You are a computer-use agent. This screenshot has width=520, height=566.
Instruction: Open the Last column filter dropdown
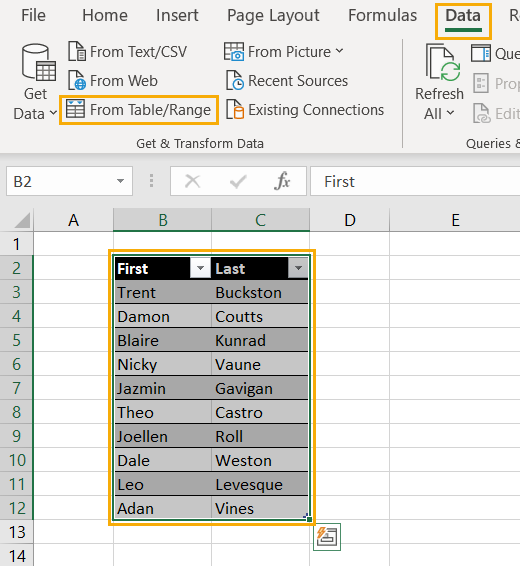[298, 268]
